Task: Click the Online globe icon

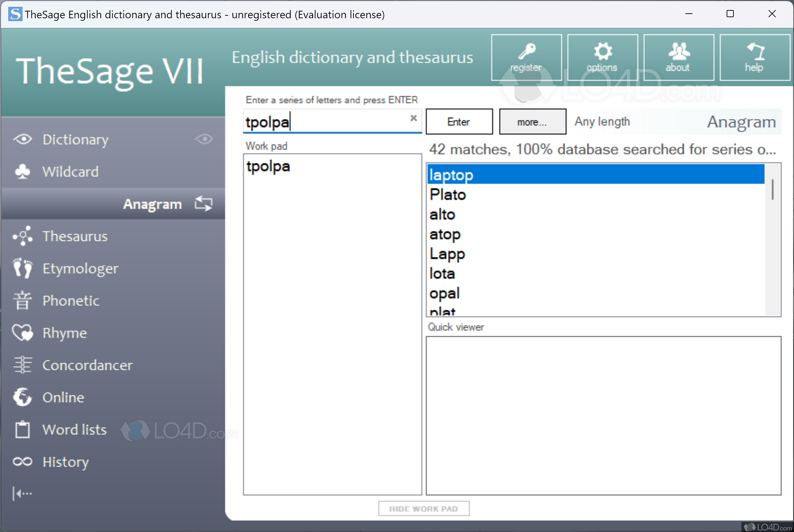Action: 23,397
